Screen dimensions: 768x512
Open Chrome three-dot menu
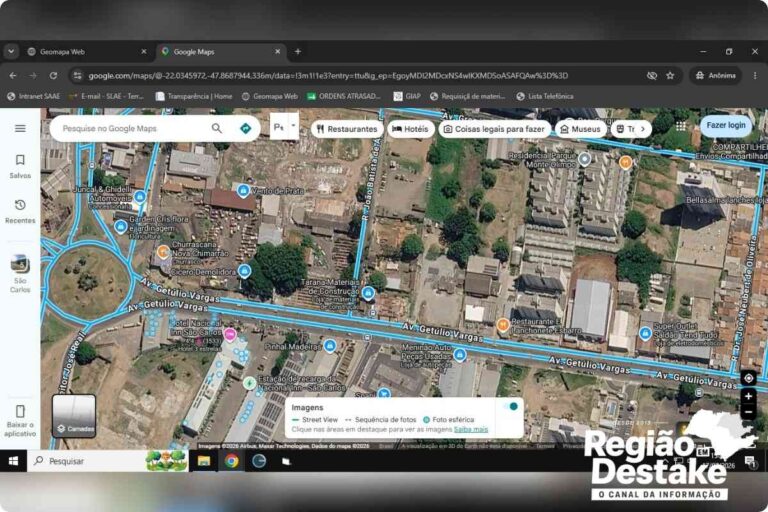pos(755,75)
